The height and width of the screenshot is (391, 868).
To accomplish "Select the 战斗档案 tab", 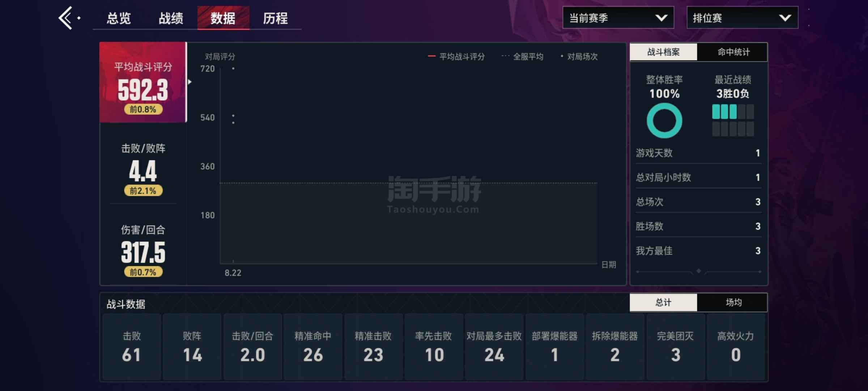I will pyautogui.click(x=663, y=52).
